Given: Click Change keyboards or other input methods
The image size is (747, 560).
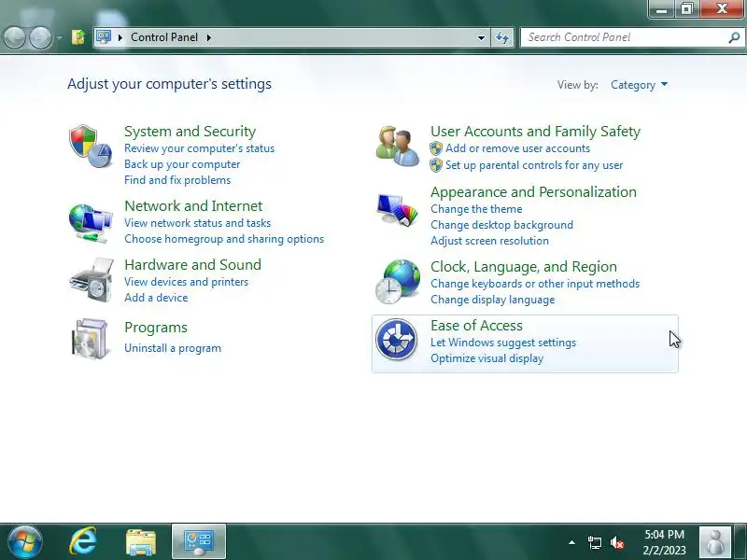Looking at the screenshot, I should tap(535, 284).
